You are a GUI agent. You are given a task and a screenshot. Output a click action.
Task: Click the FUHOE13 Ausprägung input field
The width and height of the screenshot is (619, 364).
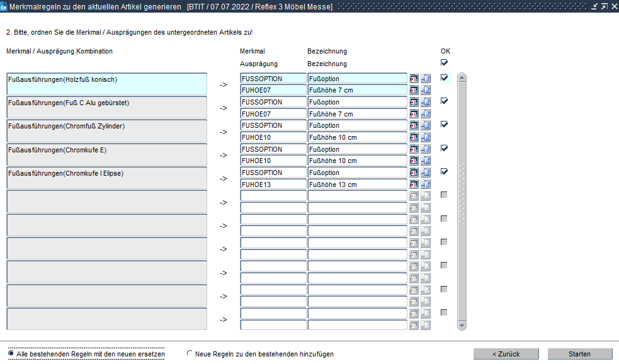(x=273, y=185)
